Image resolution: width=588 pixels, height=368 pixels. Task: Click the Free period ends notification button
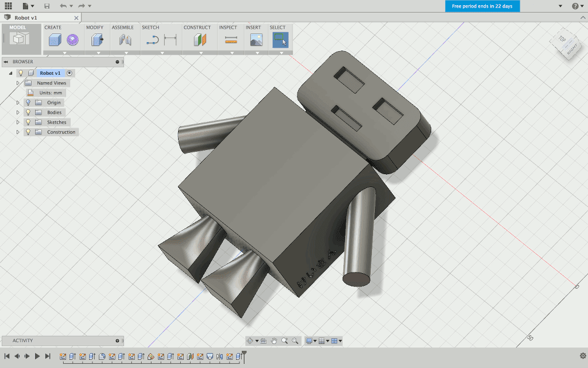482,6
